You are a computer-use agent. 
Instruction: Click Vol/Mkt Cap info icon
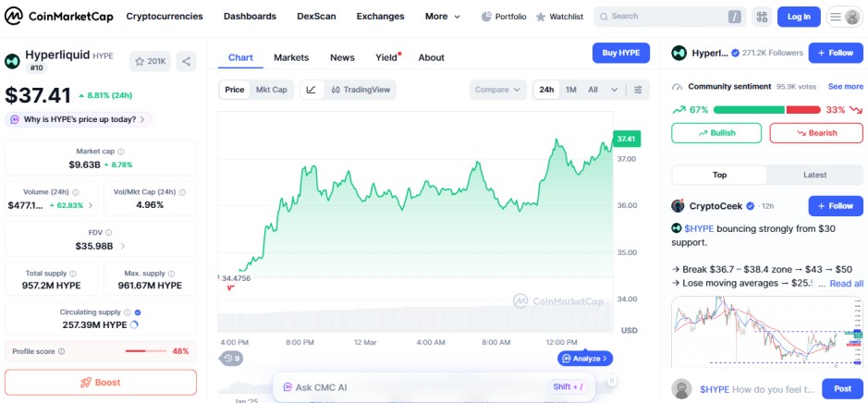click(x=182, y=192)
